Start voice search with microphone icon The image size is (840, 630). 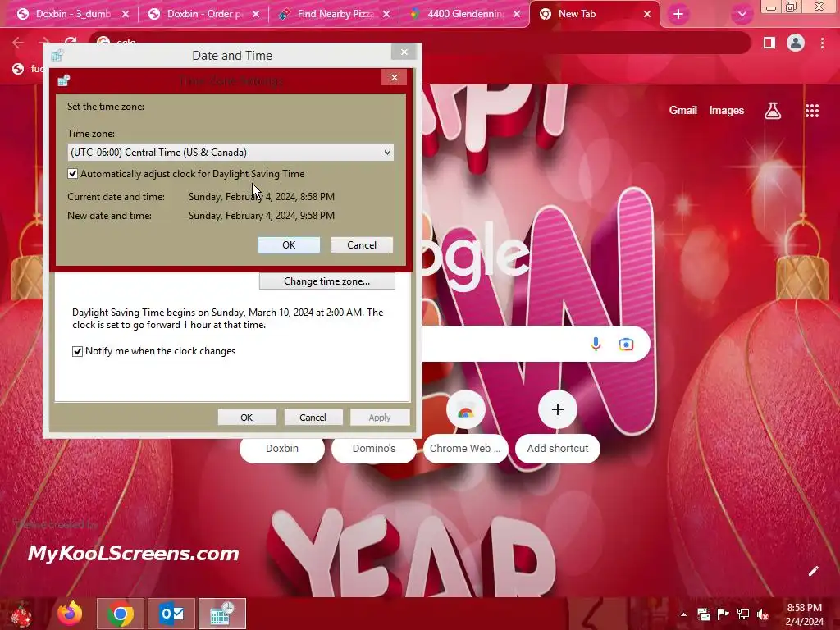596,344
